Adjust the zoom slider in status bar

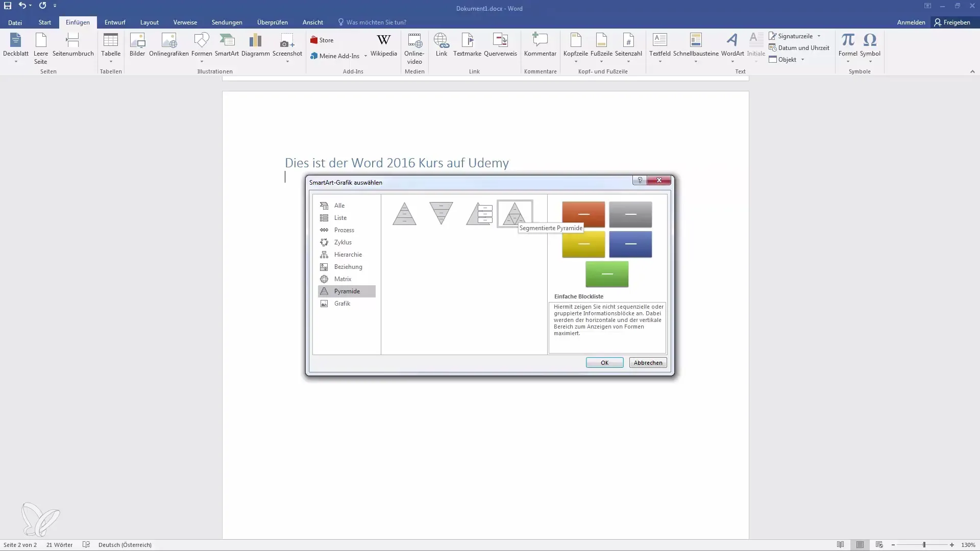click(x=924, y=545)
